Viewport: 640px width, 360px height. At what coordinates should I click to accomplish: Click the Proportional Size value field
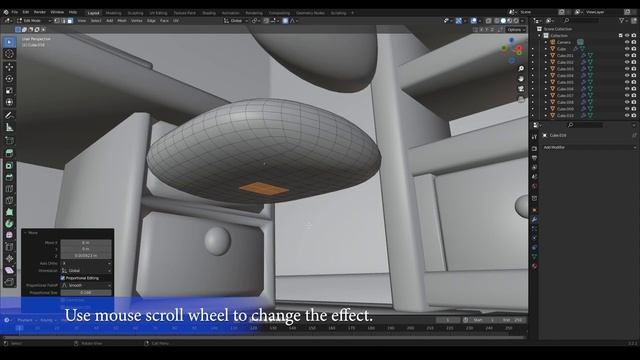tap(86, 293)
